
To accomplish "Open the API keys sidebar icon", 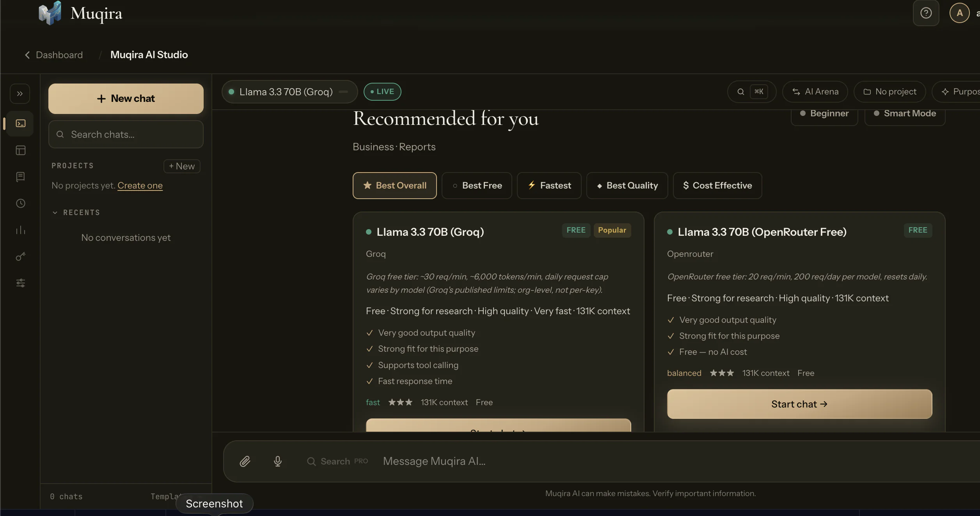I will pos(20,256).
